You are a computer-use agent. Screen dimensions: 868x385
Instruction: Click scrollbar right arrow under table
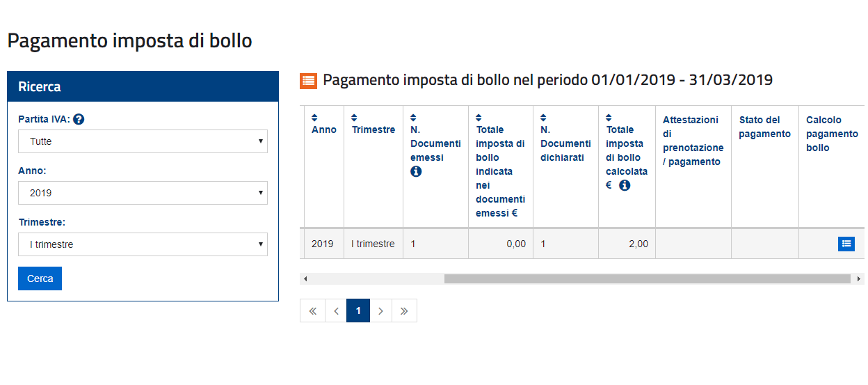pyautogui.click(x=859, y=278)
